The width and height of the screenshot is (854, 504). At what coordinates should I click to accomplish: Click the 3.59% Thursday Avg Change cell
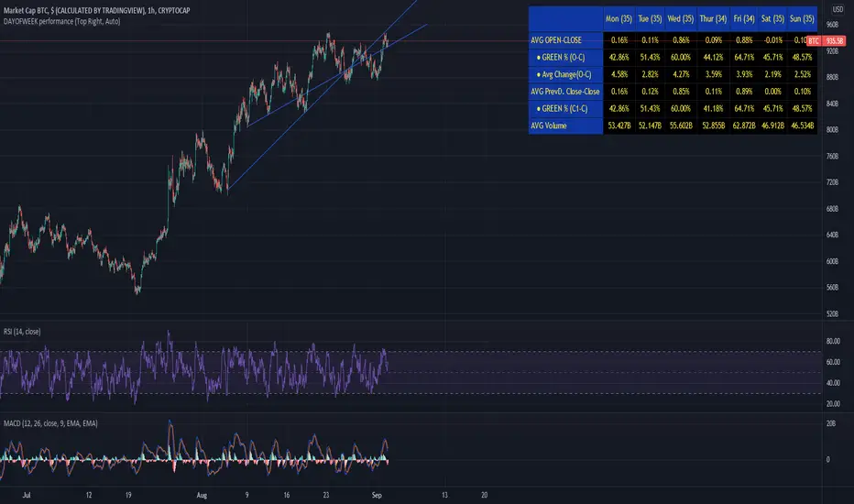[713, 74]
